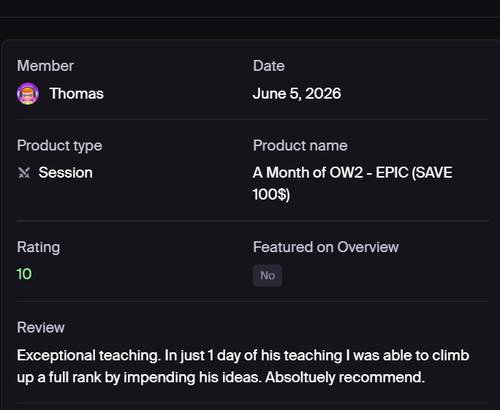Click the Product type label

point(60,146)
